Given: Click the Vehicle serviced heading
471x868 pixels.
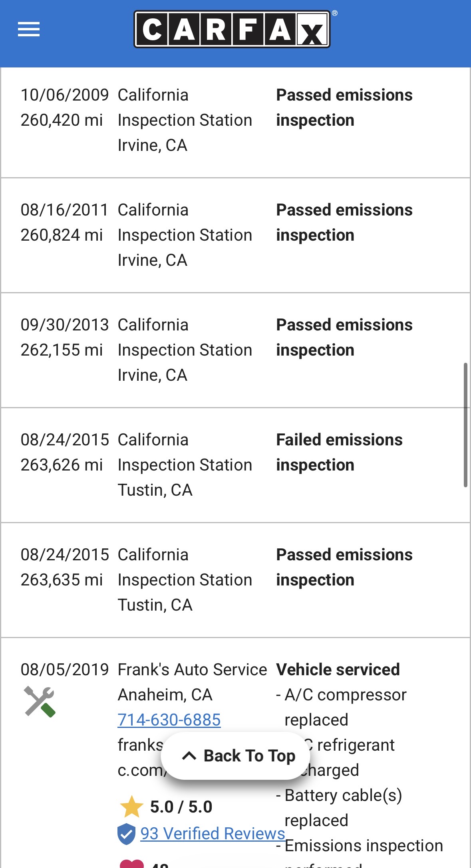Looking at the screenshot, I should [338, 670].
